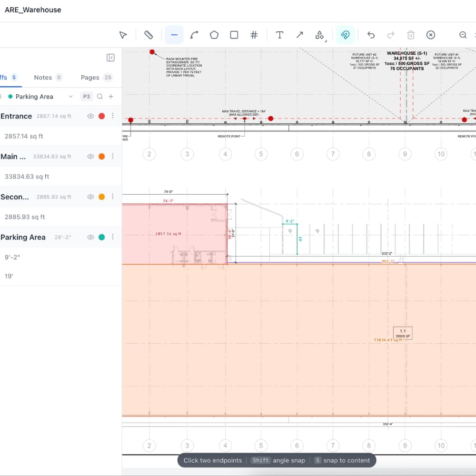Activate the arc measurement tool
This screenshot has height=476, width=476.
coord(194,35)
